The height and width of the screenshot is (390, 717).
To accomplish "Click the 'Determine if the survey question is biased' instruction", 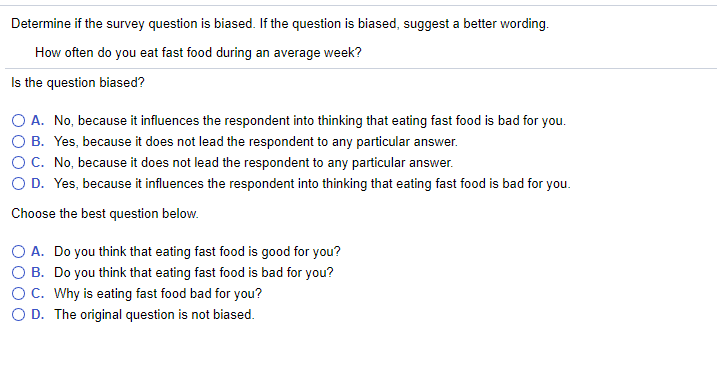I will 280,24.
